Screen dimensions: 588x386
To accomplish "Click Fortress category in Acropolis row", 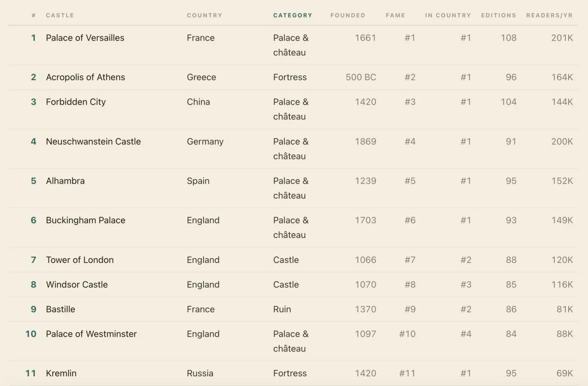I will click(x=290, y=77).
